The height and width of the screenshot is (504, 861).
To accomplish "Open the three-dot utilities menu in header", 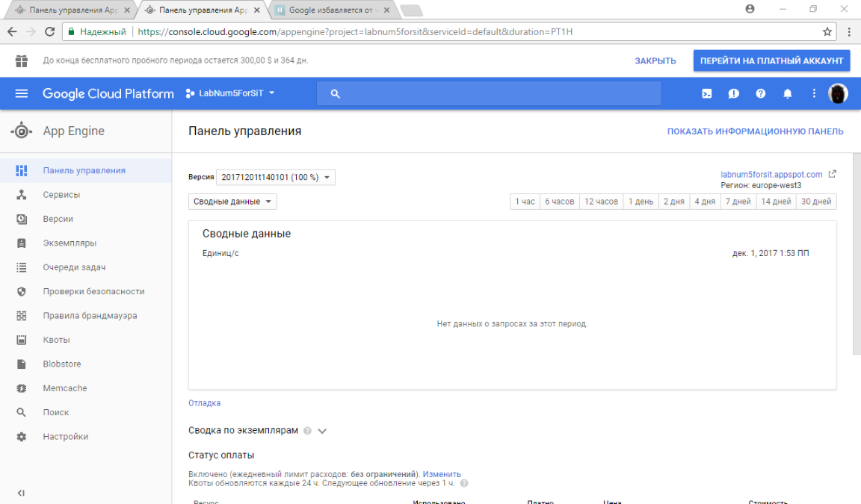I will click(814, 94).
